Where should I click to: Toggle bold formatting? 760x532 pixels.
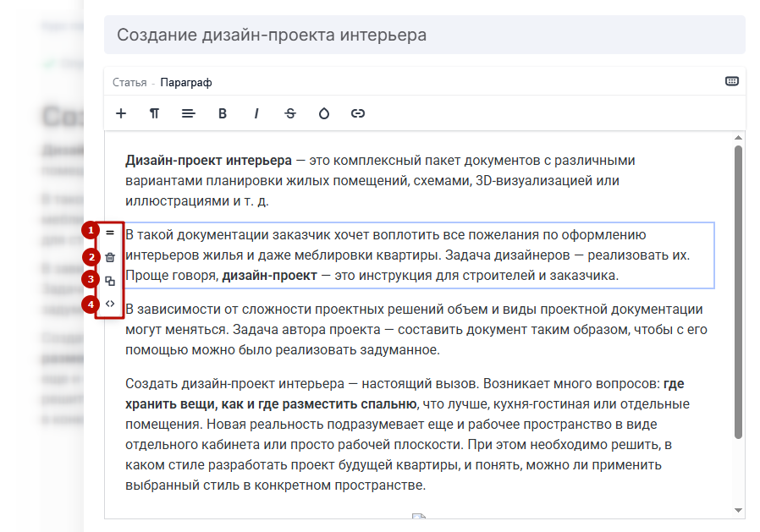tap(223, 113)
